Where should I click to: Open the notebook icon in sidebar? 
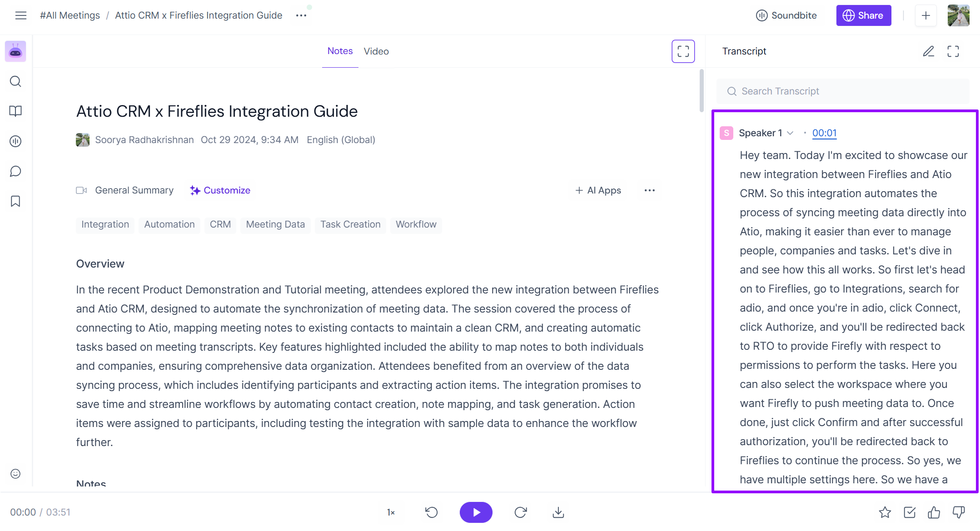click(15, 111)
